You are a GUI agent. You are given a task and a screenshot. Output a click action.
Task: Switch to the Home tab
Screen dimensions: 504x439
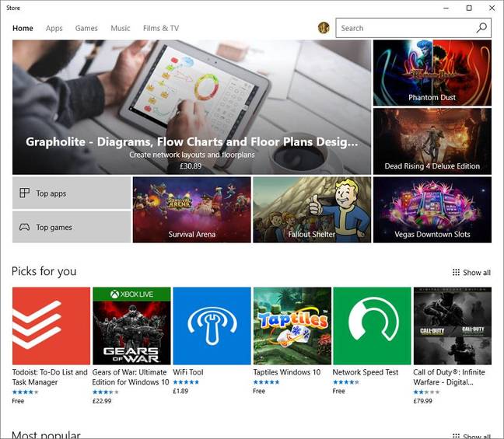coord(23,28)
